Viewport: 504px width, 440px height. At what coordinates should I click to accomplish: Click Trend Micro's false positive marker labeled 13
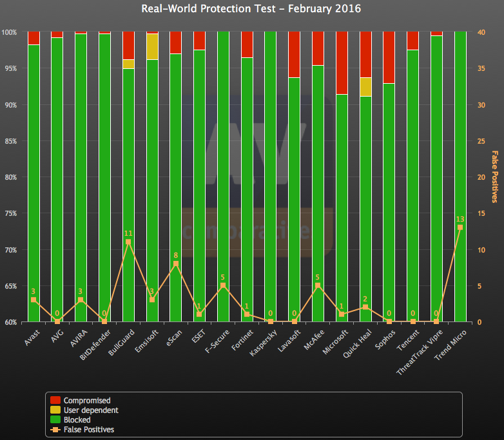point(460,227)
